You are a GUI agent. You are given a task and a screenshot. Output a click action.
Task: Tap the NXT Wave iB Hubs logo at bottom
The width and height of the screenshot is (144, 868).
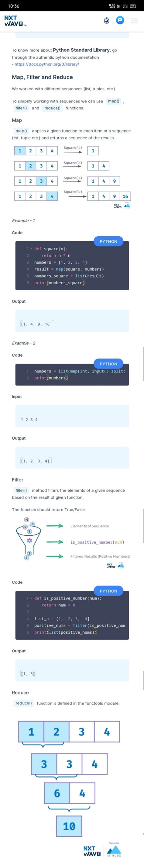coord(102,850)
